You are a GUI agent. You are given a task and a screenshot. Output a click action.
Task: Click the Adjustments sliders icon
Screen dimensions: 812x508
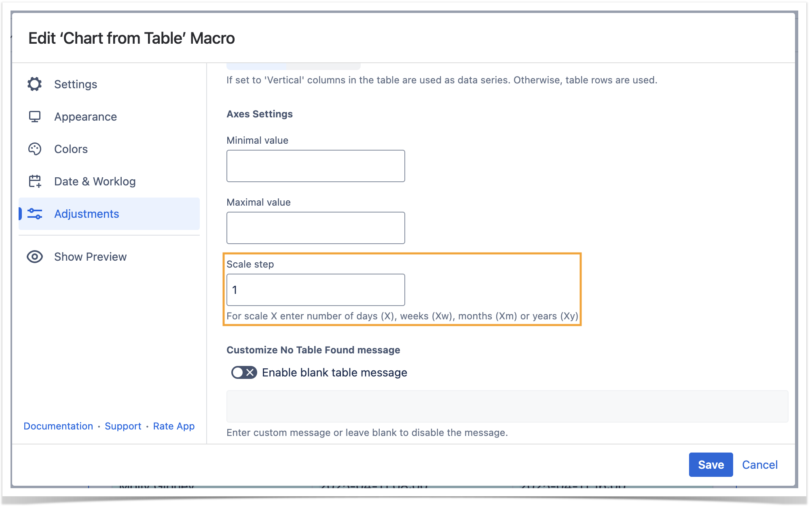35,214
